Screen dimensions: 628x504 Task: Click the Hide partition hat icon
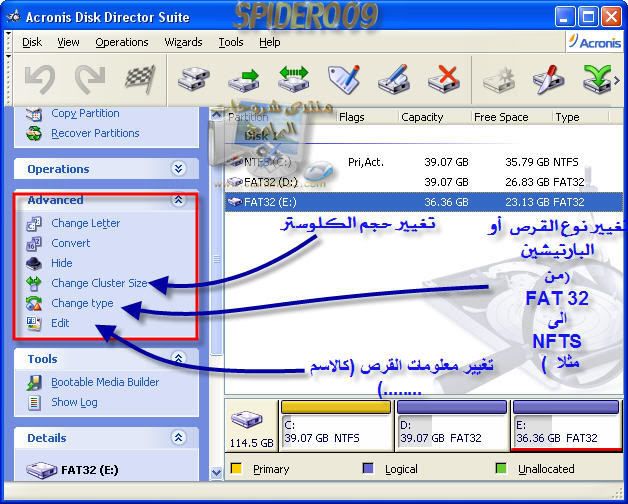[34, 263]
